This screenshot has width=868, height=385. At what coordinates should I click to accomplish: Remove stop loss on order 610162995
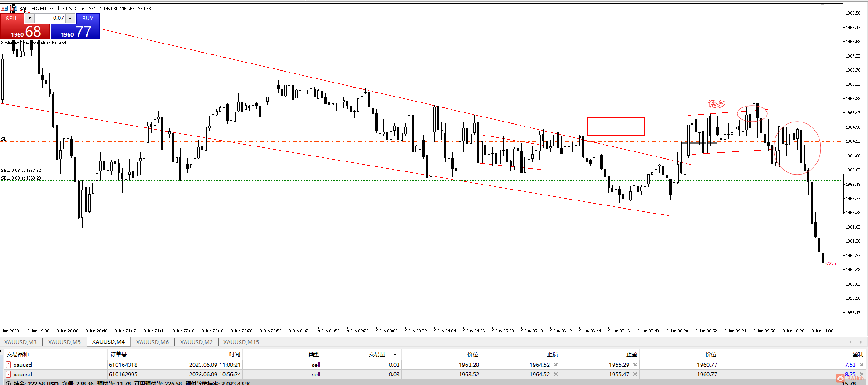pyautogui.click(x=556, y=374)
